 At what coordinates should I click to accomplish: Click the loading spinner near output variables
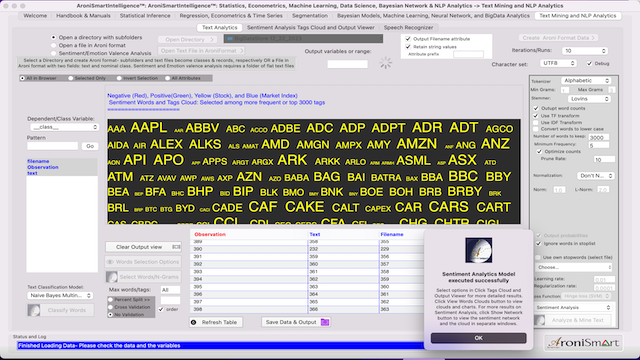(x=386, y=62)
